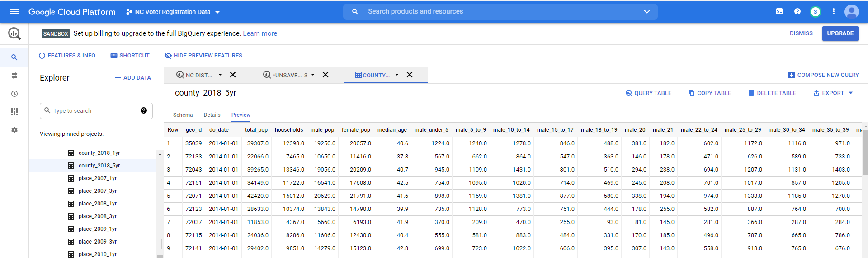Open the user account avatar
Viewport: 868px width, 258px height.
click(x=851, y=11)
